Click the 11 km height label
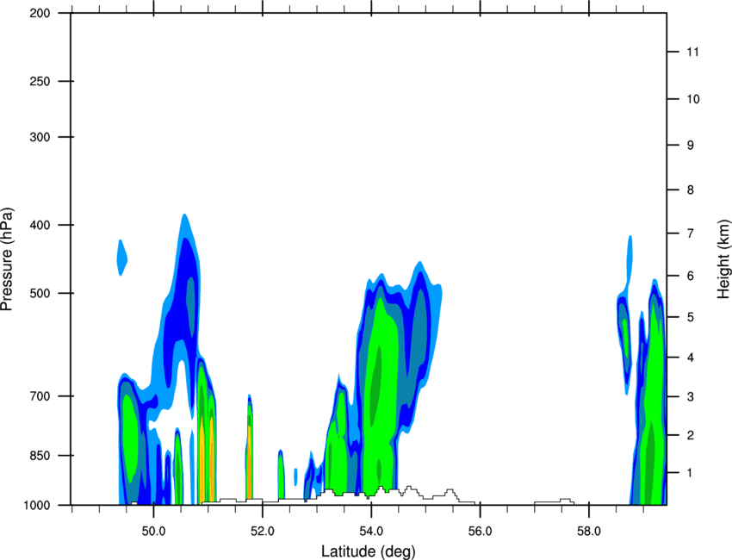Viewport: 732px width, 560px height. (693, 52)
